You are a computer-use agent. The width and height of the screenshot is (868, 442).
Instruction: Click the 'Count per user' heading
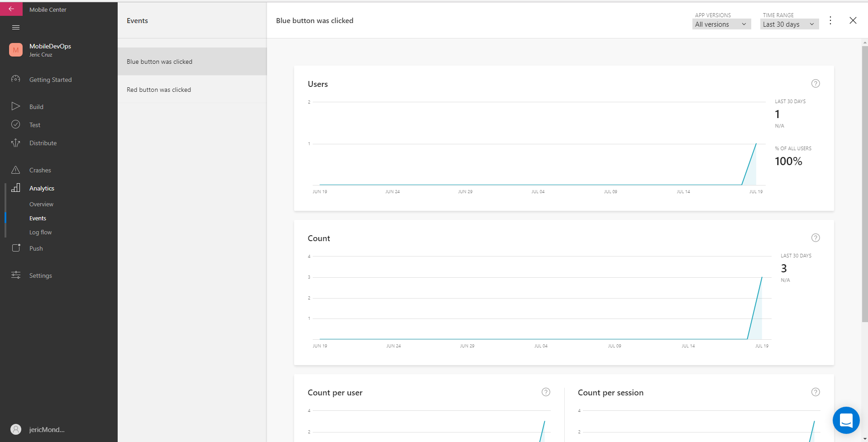coord(335,393)
